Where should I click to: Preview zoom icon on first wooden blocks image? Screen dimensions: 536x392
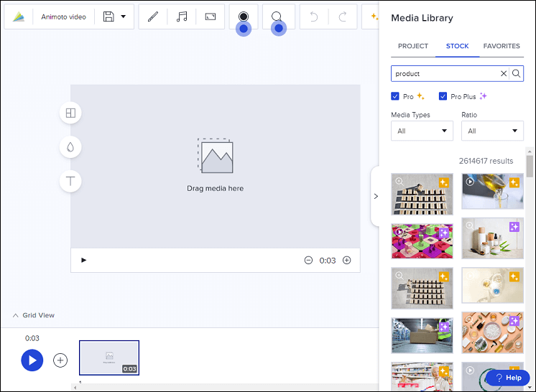coord(399,182)
